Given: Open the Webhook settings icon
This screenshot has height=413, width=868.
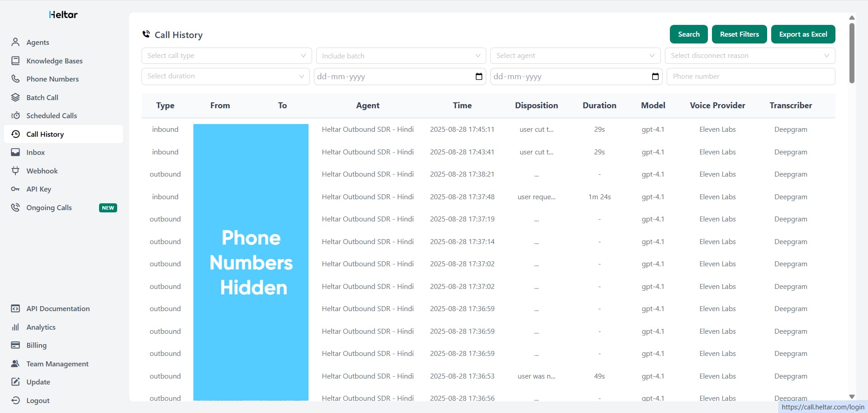Looking at the screenshot, I should 15,171.
